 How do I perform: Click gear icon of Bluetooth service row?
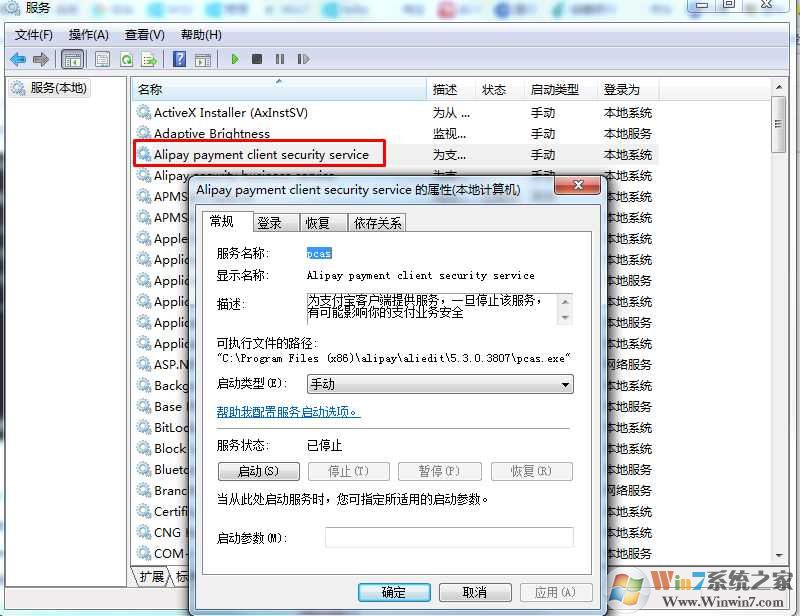(144, 469)
